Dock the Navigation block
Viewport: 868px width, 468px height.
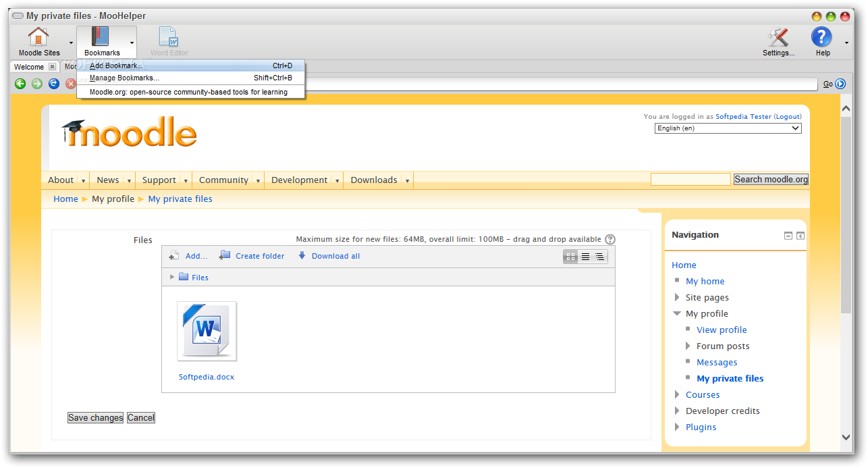pyautogui.click(x=801, y=236)
